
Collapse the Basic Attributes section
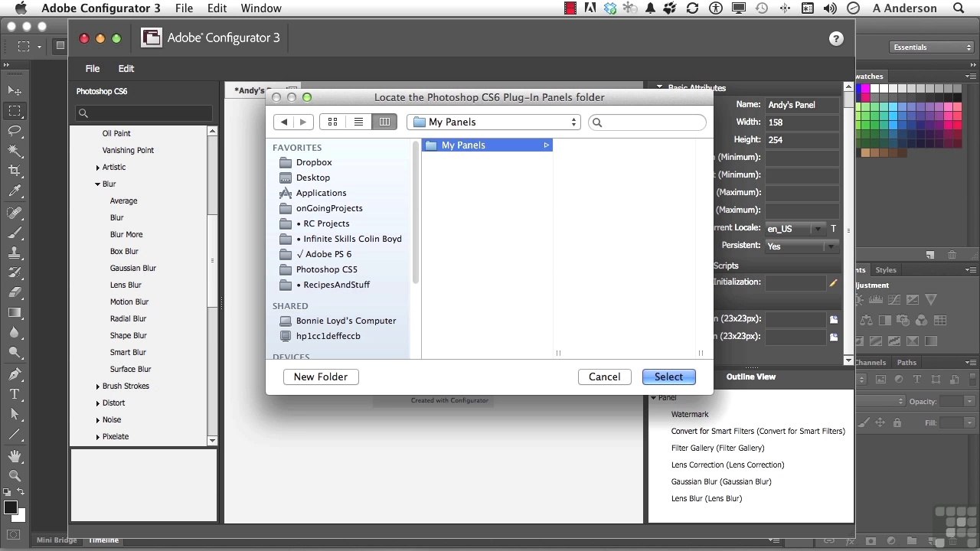tap(658, 88)
